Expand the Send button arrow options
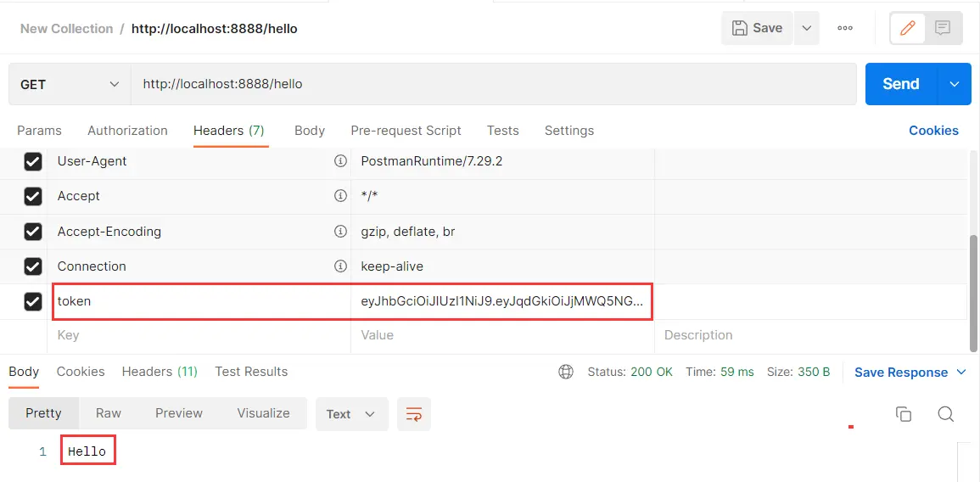This screenshot has width=980, height=482. click(x=955, y=84)
